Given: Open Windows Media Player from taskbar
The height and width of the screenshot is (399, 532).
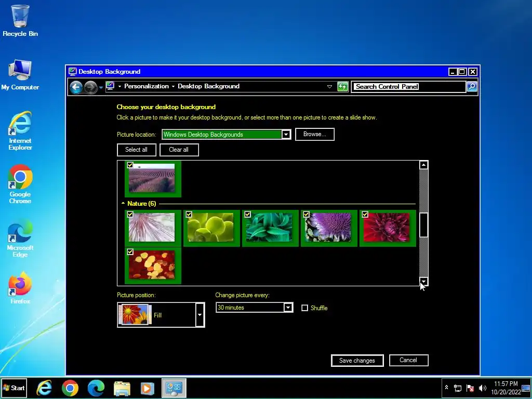Looking at the screenshot, I should coord(148,388).
